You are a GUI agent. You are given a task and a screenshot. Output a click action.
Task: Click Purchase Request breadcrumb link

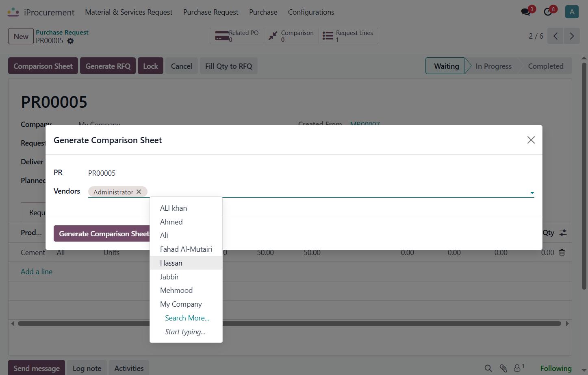click(62, 32)
